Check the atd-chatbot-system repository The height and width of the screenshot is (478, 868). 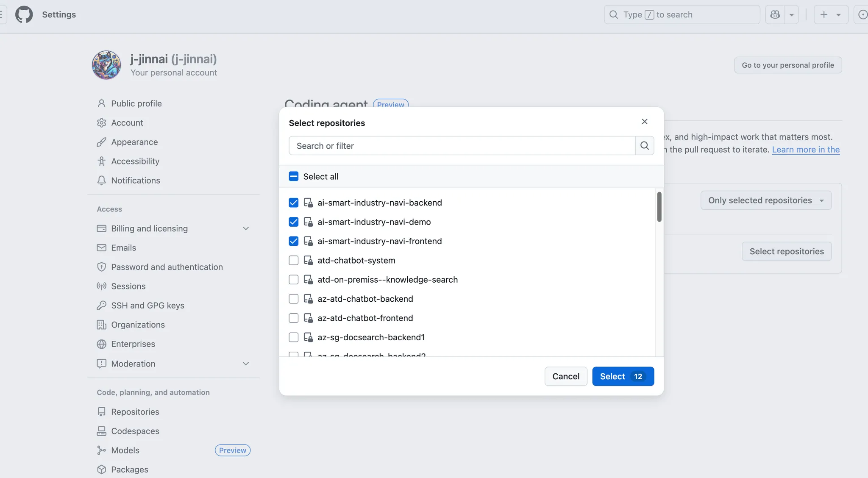coord(293,260)
